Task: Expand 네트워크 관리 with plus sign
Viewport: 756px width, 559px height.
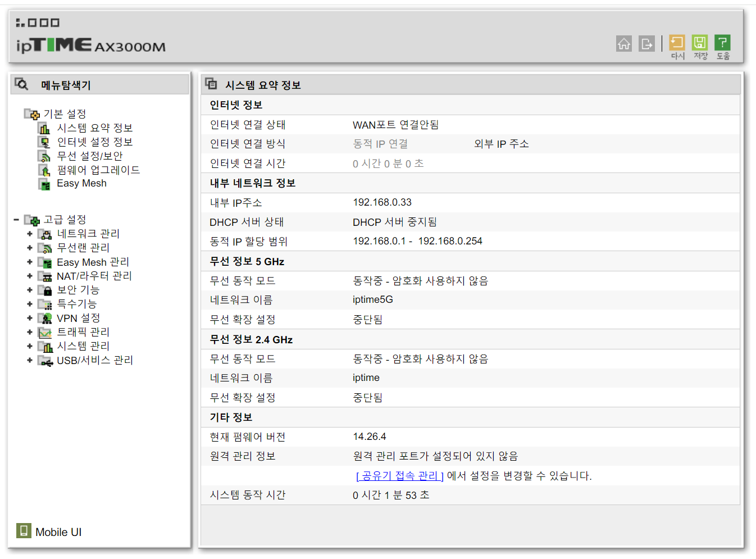Action: pos(30,234)
